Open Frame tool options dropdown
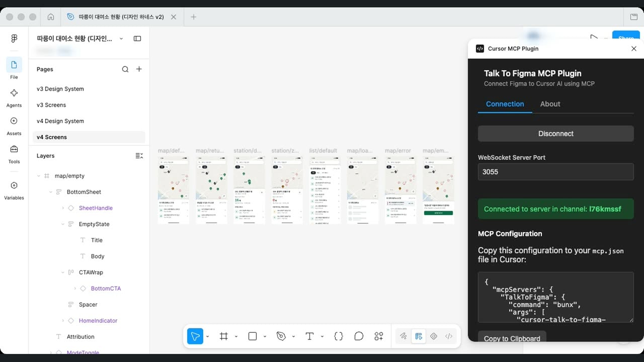Viewport: 644px width, 362px height. pyautogui.click(x=236, y=336)
